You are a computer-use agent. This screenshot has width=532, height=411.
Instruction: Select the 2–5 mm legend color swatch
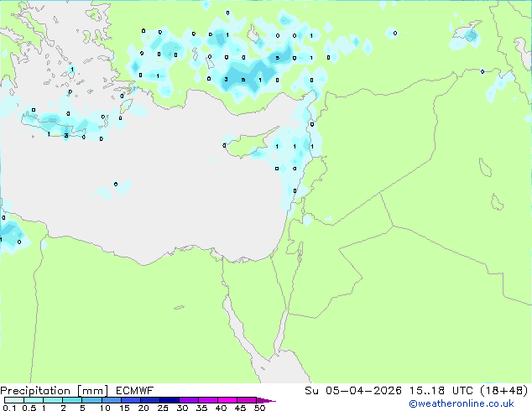[72, 400]
